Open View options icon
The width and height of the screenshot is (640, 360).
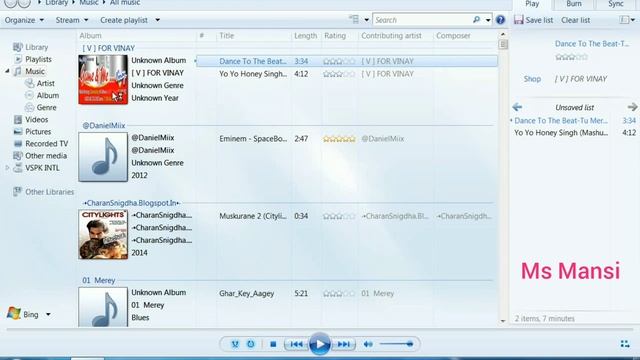tap(354, 19)
